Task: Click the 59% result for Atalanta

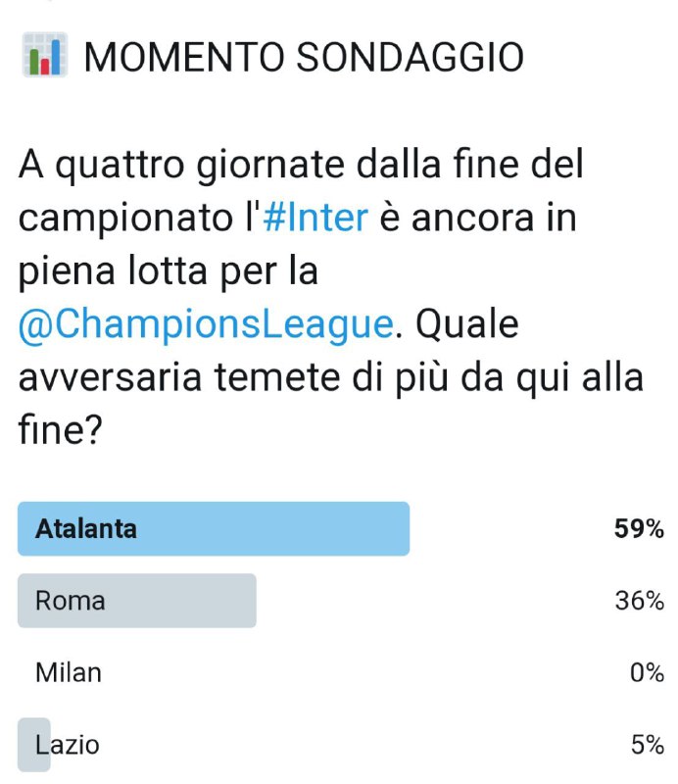Action: pos(640,529)
